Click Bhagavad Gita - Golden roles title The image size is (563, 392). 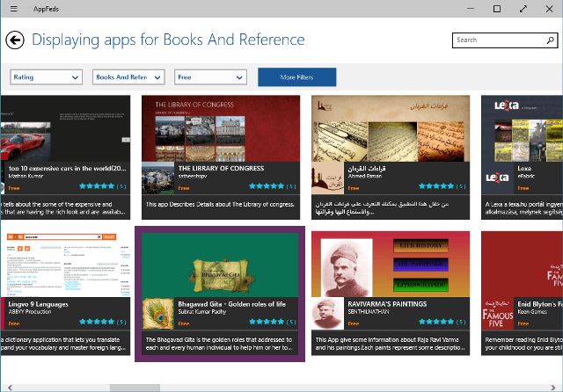(232, 304)
